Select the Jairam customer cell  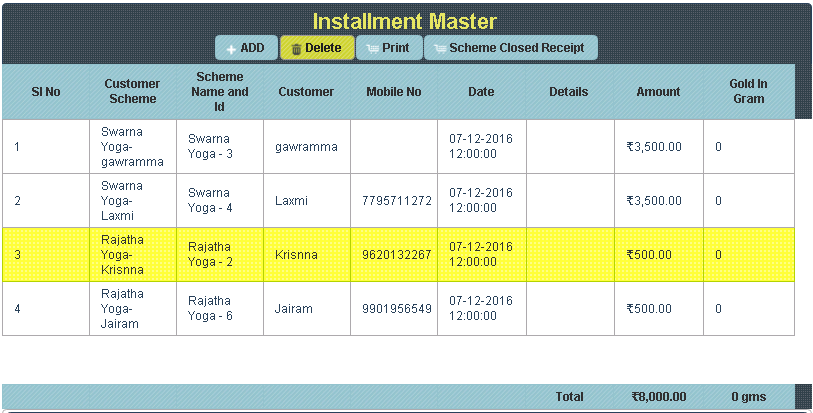[294, 309]
